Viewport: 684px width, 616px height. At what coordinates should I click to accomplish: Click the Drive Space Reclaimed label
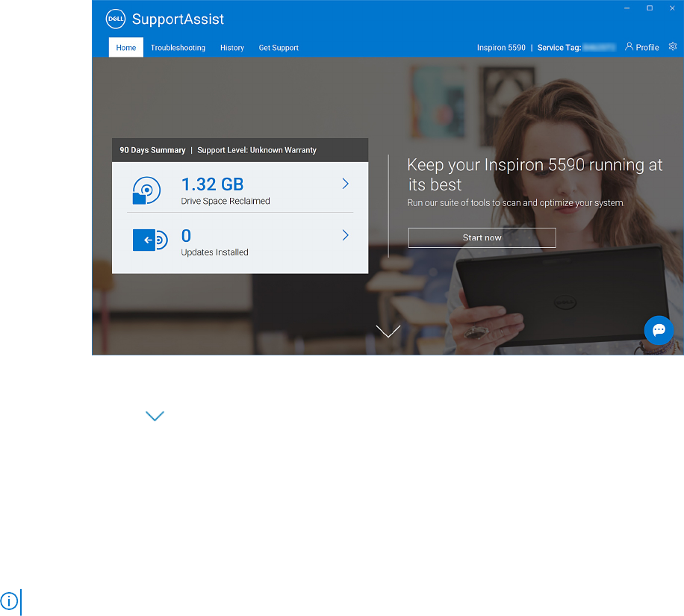(226, 201)
